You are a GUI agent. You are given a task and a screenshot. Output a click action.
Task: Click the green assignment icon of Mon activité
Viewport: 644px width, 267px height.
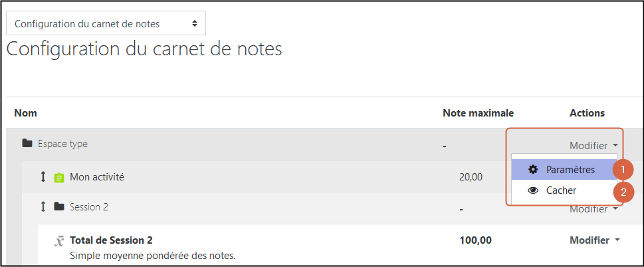click(x=59, y=178)
